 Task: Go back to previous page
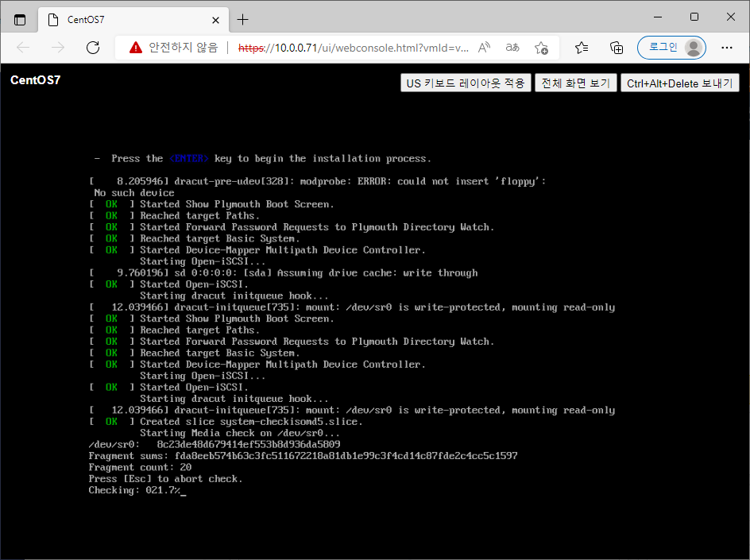click(23, 48)
